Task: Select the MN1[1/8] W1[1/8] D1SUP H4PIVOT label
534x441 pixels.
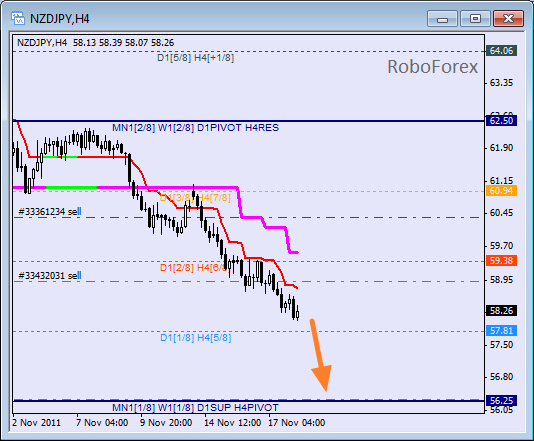Action: tap(195, 408)
